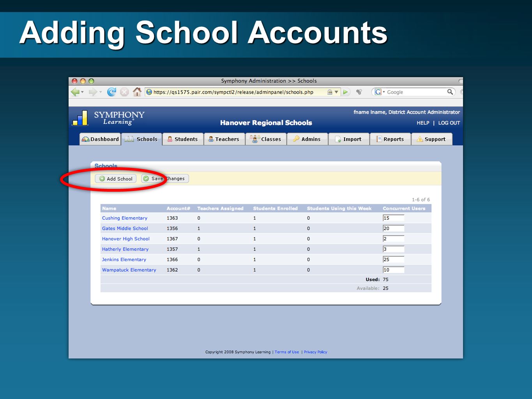Click the Privacy Policy link
Screen dimensions: 532x399
[315, 352]
